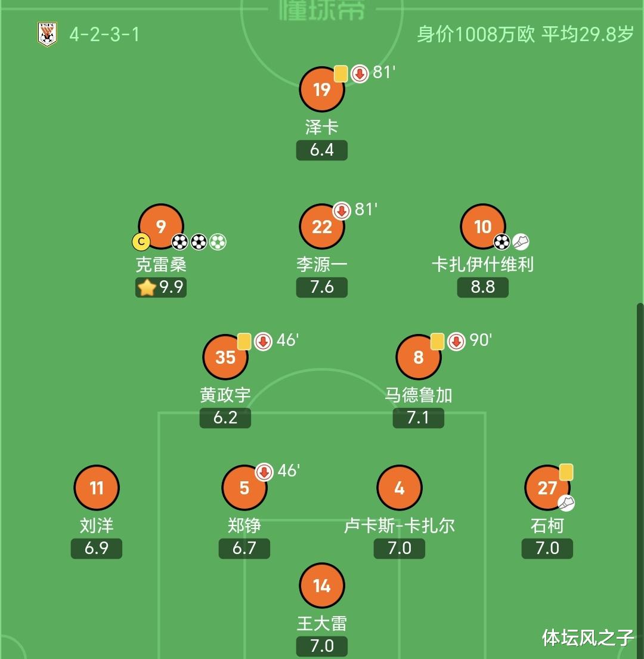Select player 19 泽卡's avatar
Viewport: 644px width, 659px height.
pyautogui.click(x=322, y=89)
